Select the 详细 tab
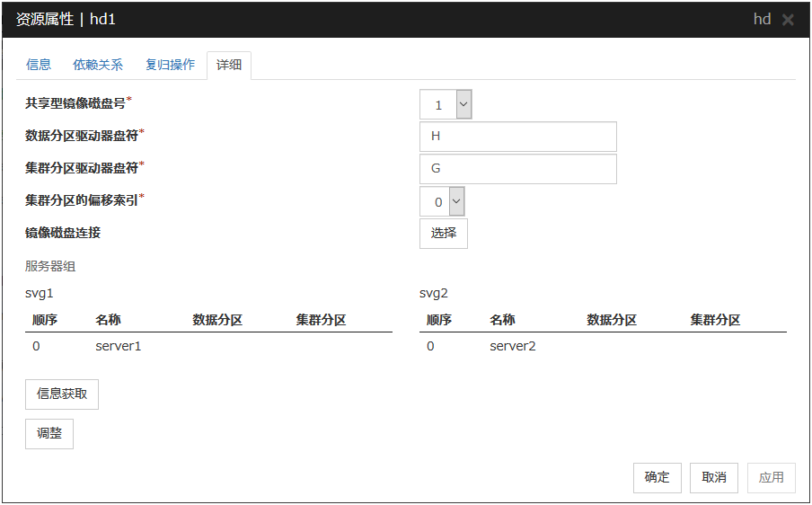Screen dimensions: 812x505 tap(228, 66)
